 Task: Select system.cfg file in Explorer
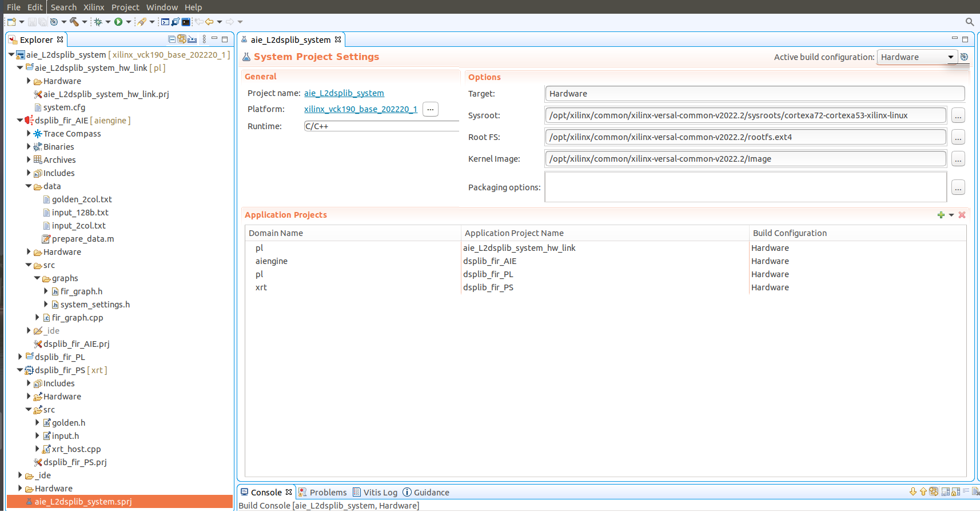coord(64,107)
